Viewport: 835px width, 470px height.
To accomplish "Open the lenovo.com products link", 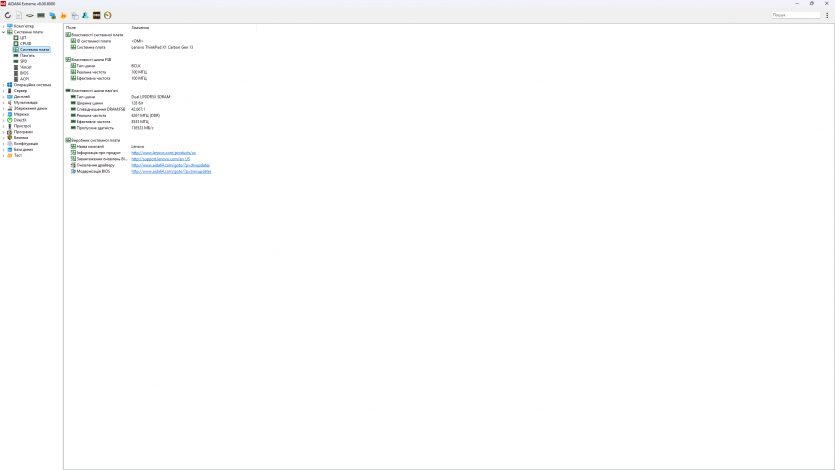I will pos(156,153).
